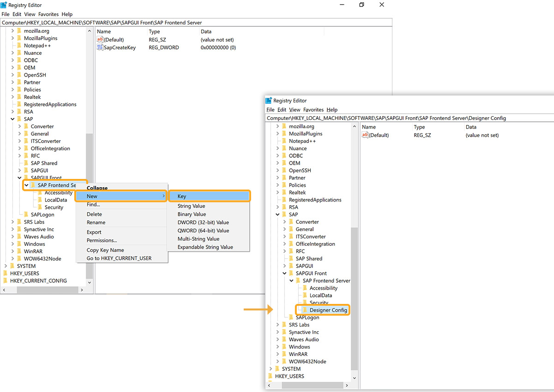Image resolution: width=554 pixels, height=392 pixels.
Task: Click Designer Config folder icon
Action: [305, 310]
